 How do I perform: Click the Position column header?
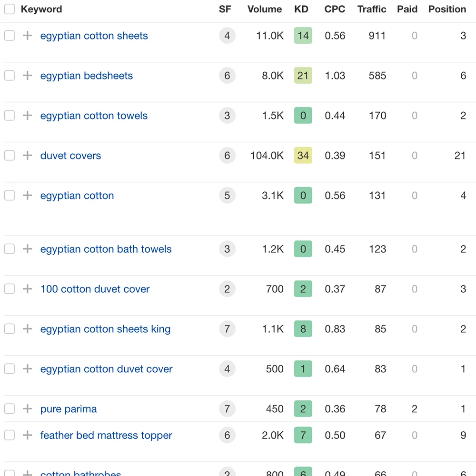tap(447, 9)
